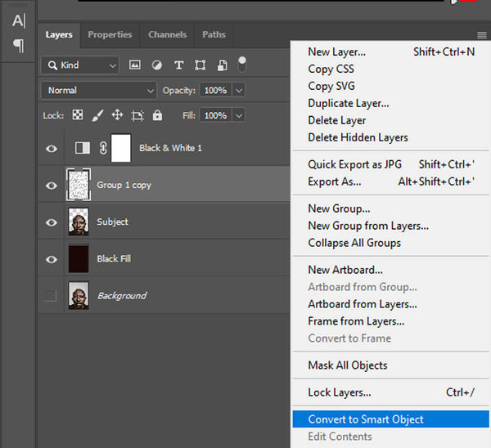This screenshot has width=491, height=448.
Task: Switch to the Properties tab
Action: click(110, 34)
